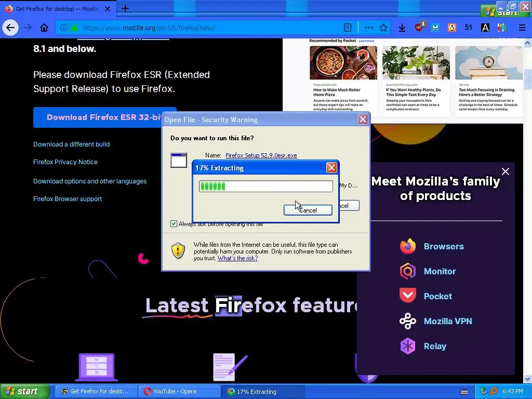The width and height of the screenshot is (532, 399).
Task: Open the Firefox home page icon
Action: coord(44,28)
